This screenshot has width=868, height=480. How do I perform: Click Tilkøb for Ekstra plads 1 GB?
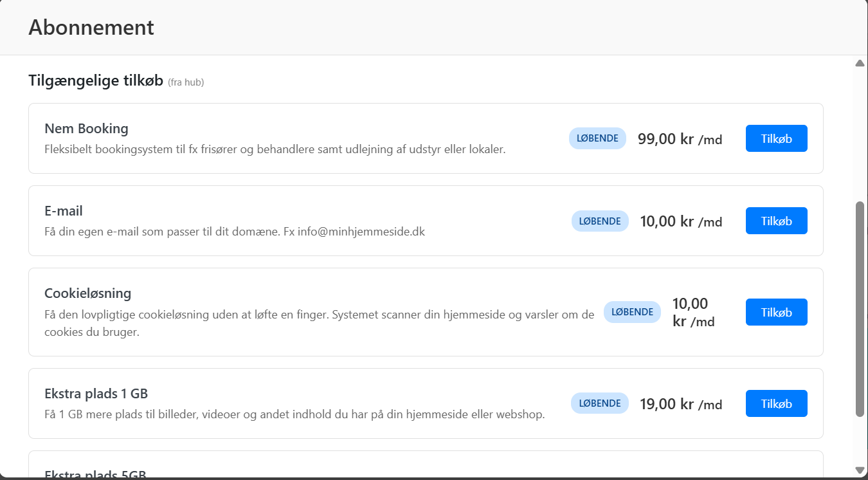(x=776, y=403)
